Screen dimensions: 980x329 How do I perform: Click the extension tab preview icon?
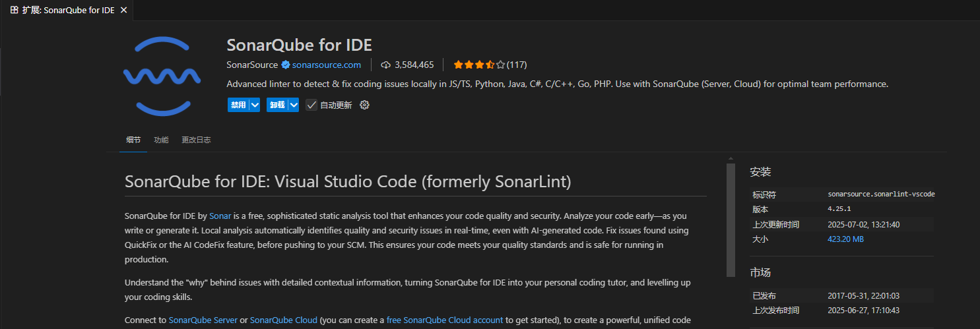(15, 11)
